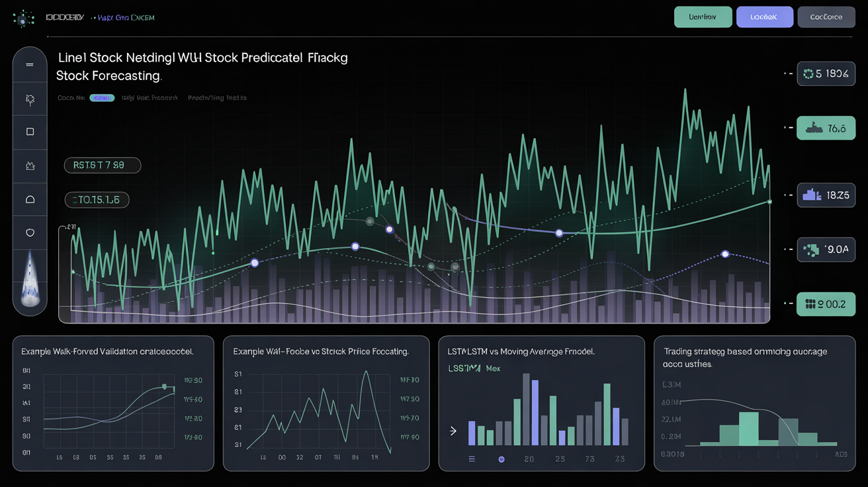868x487 pixels.
Task: Switch to the gray tab in top right
Action: pyautogui.click(x=826, y=17)
